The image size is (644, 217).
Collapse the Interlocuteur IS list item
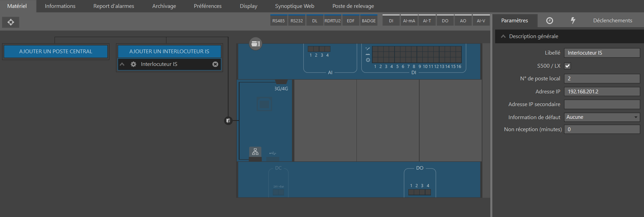pyautogui.click(x=122, y=64)
